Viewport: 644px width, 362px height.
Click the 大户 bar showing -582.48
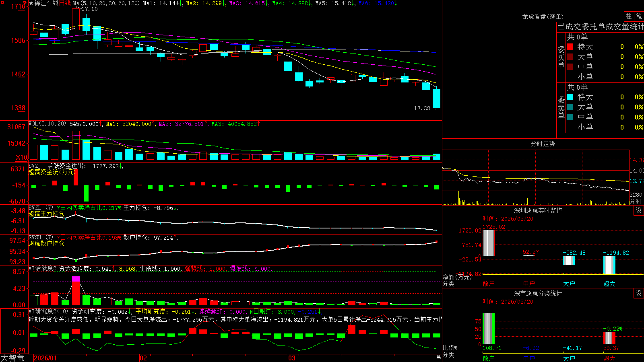(x=569, y=261)
